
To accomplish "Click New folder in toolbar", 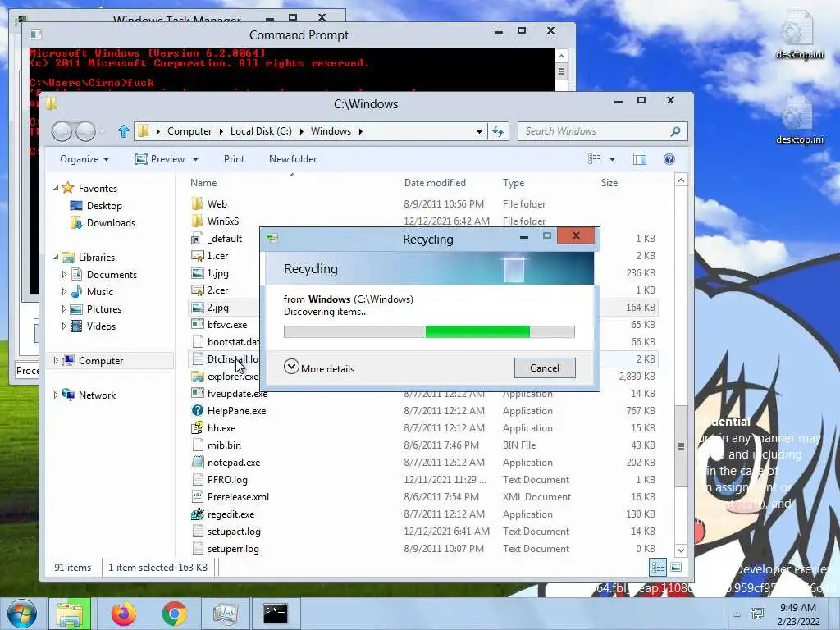I will (x=293, y=159).
